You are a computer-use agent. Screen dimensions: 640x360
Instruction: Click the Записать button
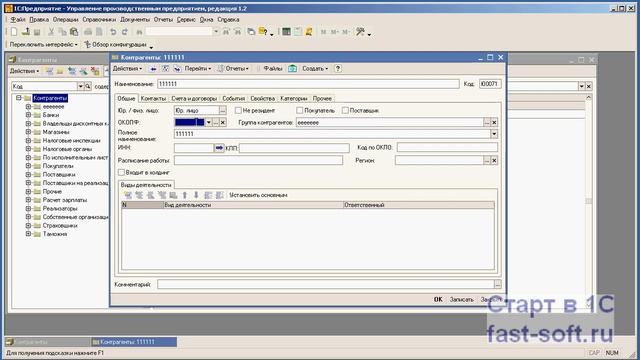point(462,300)
